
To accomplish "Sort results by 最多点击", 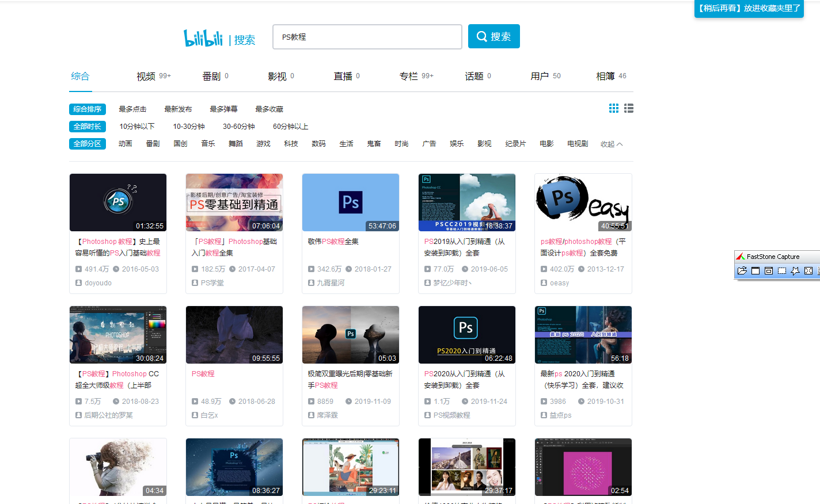I will pos(132,109).
